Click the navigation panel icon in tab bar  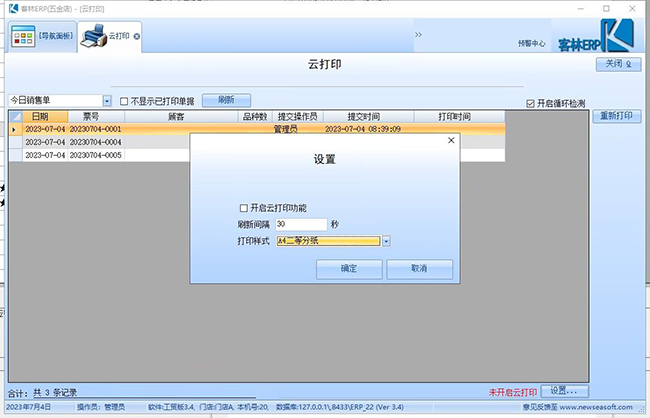pos(23,36)
